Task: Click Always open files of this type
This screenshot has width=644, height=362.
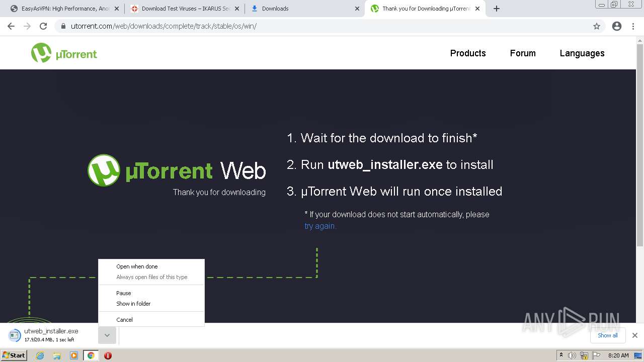Action: [151, 277]
